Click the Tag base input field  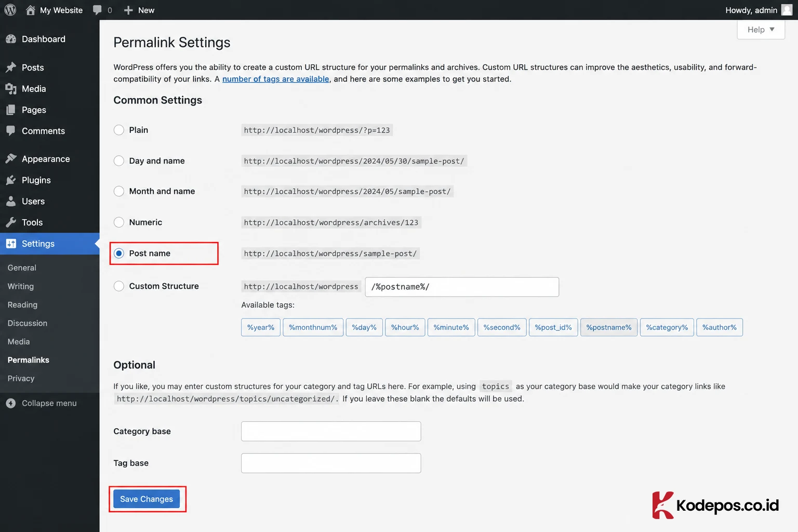point(331,463)
